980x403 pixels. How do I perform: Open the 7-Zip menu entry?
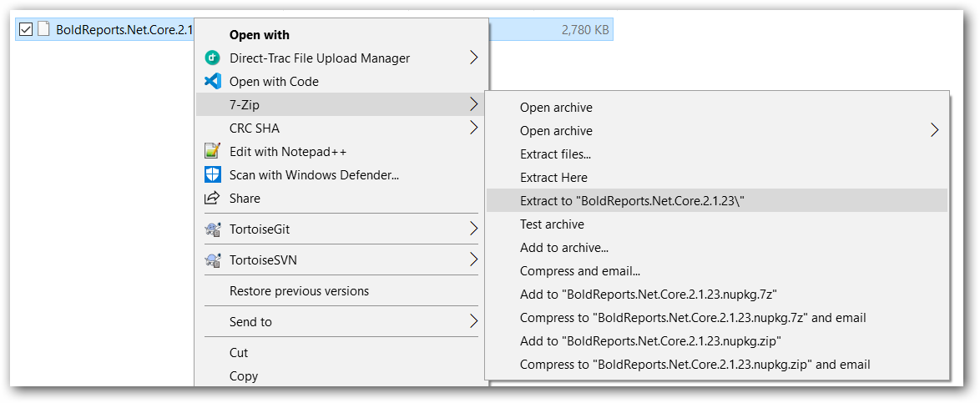click(x=342, y=104)
